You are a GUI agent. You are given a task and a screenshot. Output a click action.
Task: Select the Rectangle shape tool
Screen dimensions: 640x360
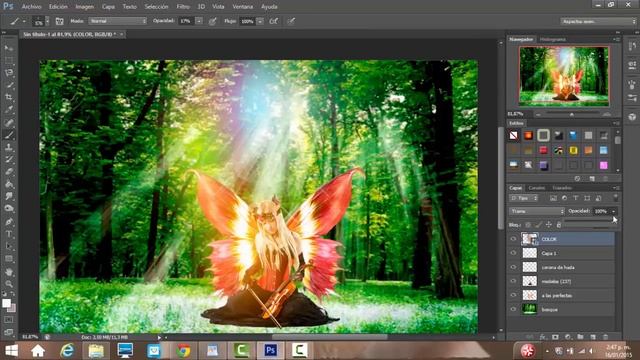(9, 259)
